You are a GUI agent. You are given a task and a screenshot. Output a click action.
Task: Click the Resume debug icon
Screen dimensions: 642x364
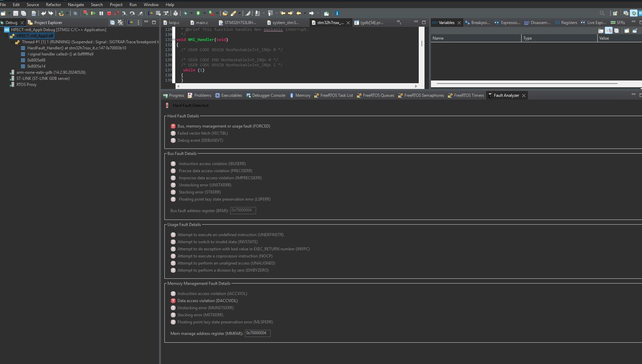[93, 13]
